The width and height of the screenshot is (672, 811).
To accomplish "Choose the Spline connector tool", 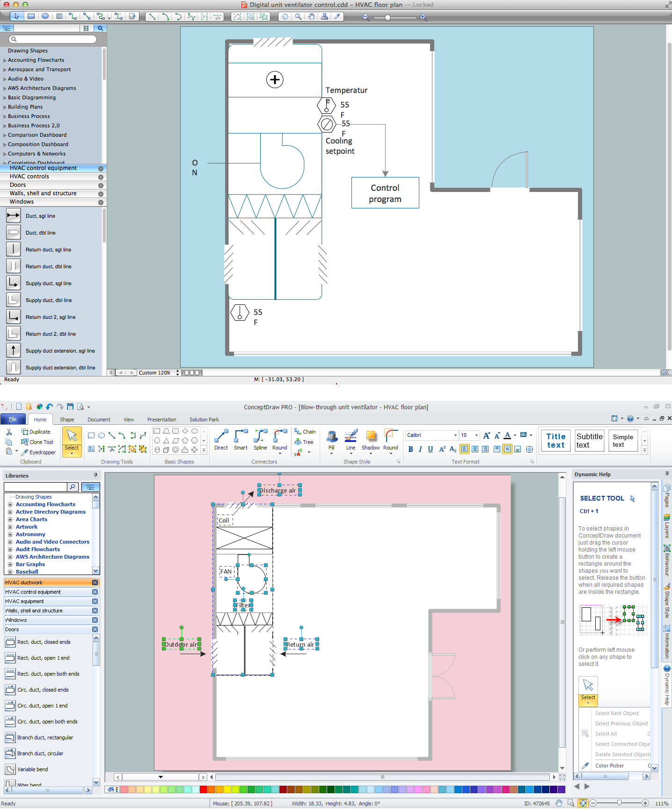I will pos(260,440).
